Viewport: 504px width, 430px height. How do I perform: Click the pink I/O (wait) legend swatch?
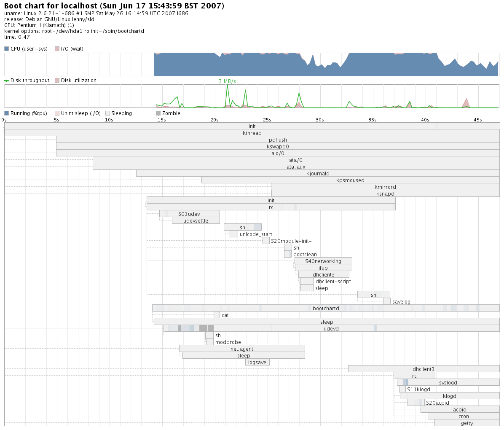click(57, 49)
